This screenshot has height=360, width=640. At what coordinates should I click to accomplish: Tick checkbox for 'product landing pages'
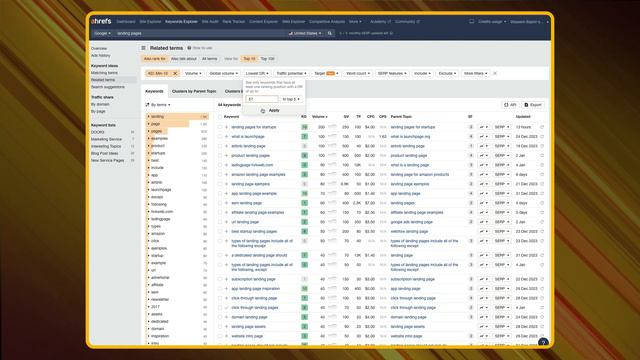coord(220,156)
